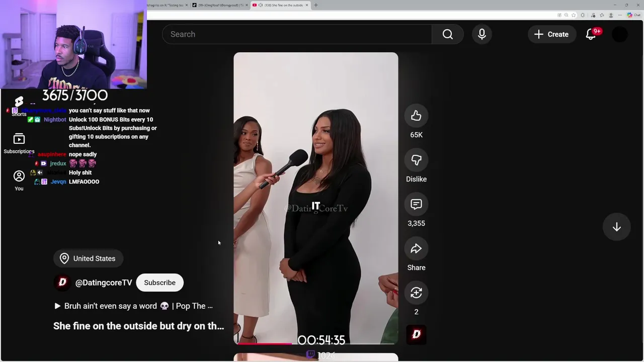
Task: Click the DatingcoreTV channel avatar
Action: coord(62,283)
